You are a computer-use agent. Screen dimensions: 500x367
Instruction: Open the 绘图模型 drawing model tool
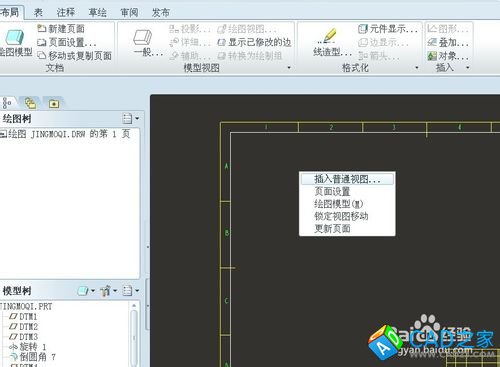tap(14, 43)
